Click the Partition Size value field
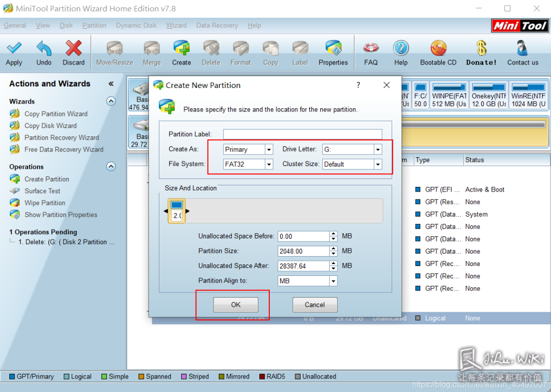Viewport: 551px width, 392px height. [304, 251]
